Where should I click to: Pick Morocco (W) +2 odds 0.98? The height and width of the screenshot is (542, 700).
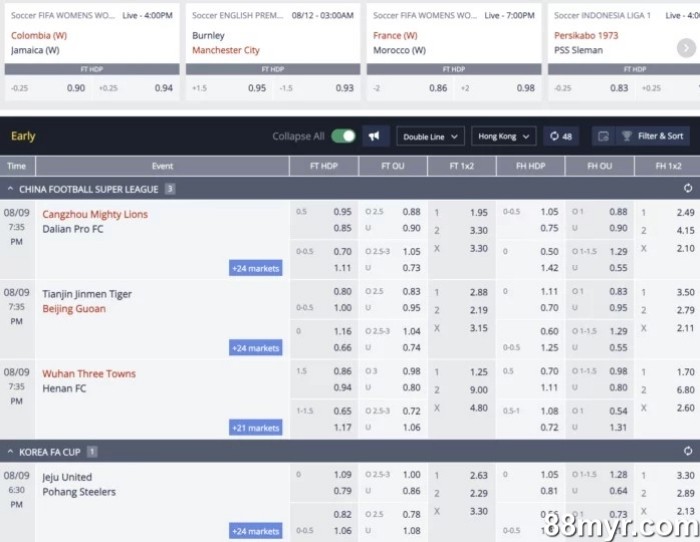[x=498, y=88]
